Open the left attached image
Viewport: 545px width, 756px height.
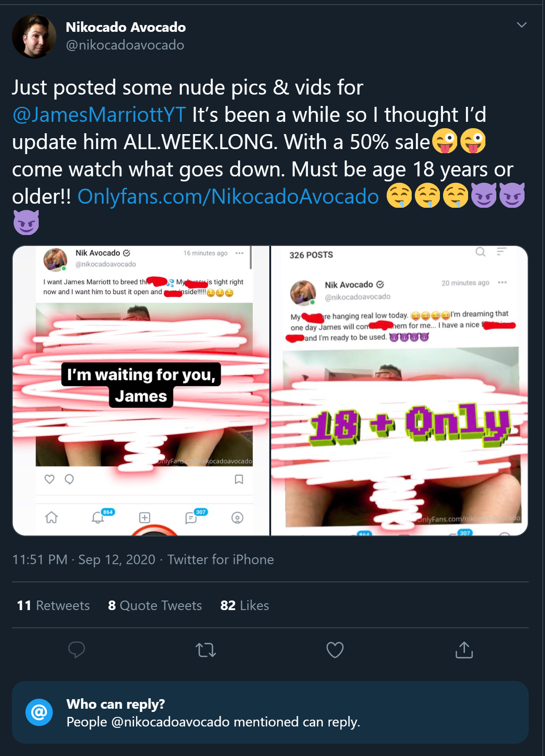141,391
